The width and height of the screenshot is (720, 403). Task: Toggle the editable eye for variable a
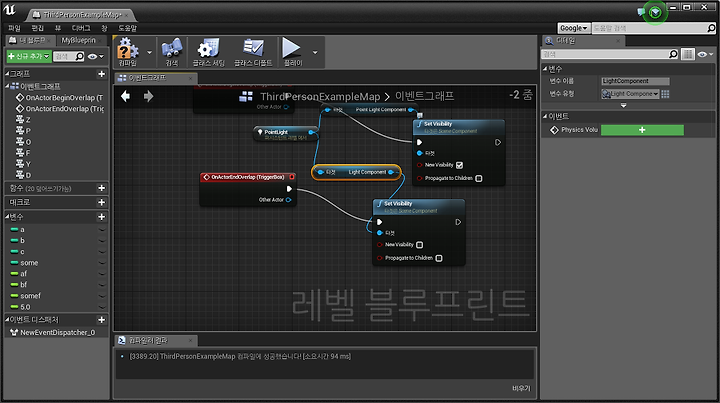102,230
